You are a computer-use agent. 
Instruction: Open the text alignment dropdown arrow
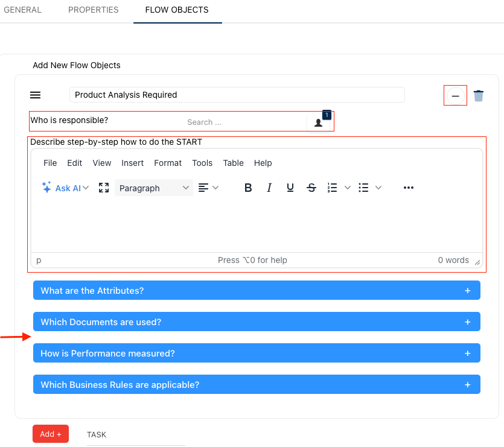coord(215,188)
